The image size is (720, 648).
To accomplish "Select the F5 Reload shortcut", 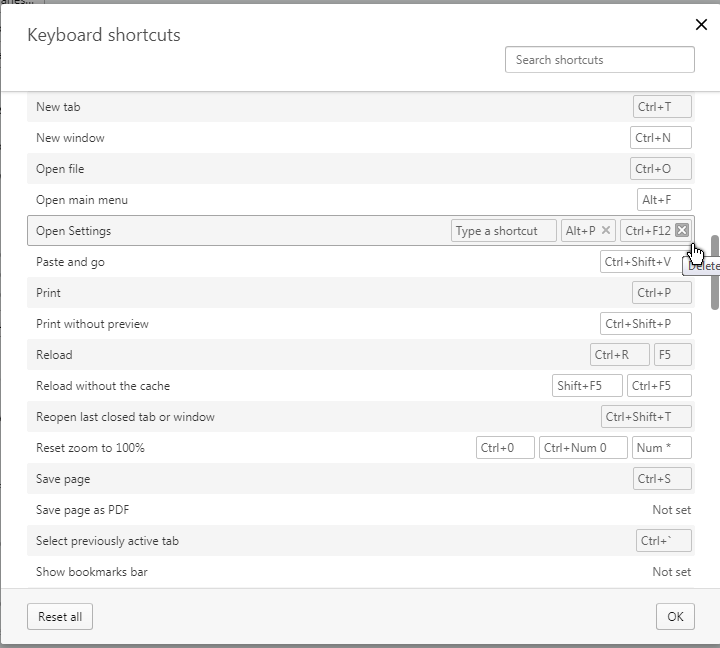I will click(673, 355).
